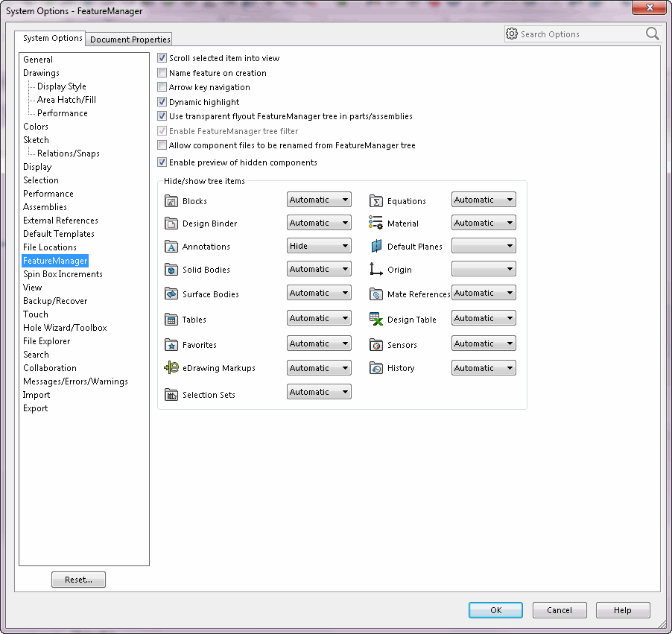The width and height of the screenshot is (672, 634).
Task: Click the History folder icon
Action: pos(375,367)
